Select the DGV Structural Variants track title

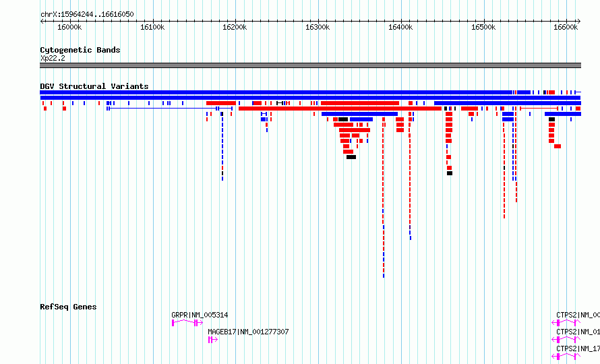(94, 86)
